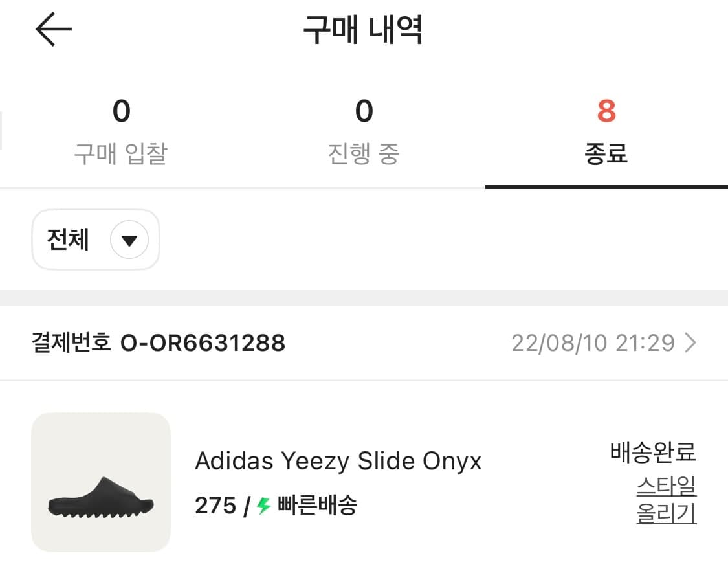Click the 배송완료 status label
Screen dimensions: 728x582
pyautogui.click(x=653, y=454)
